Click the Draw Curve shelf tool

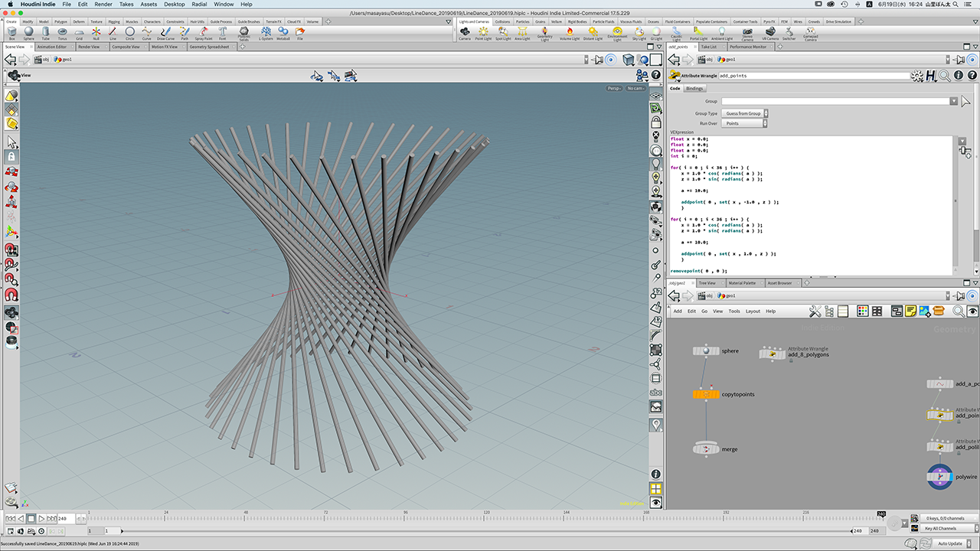coord(165,33)
